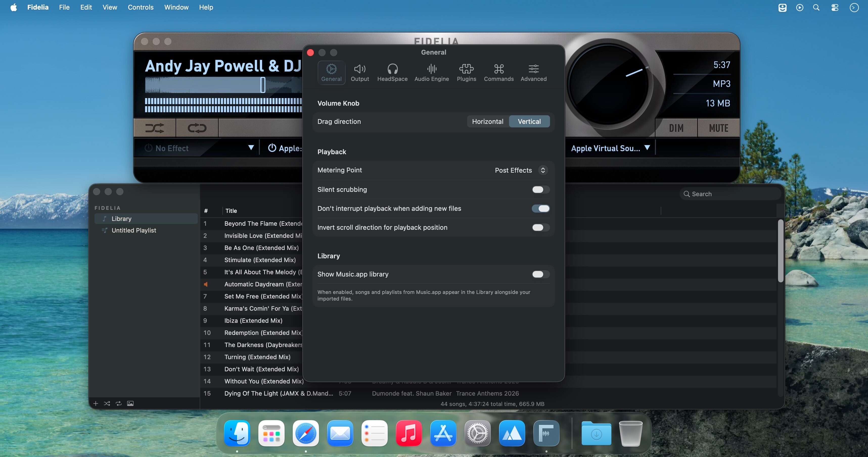This screenshot has height=457, width=868.
Task: Click the library vertical scrollbar
Action: pos(780,251)
